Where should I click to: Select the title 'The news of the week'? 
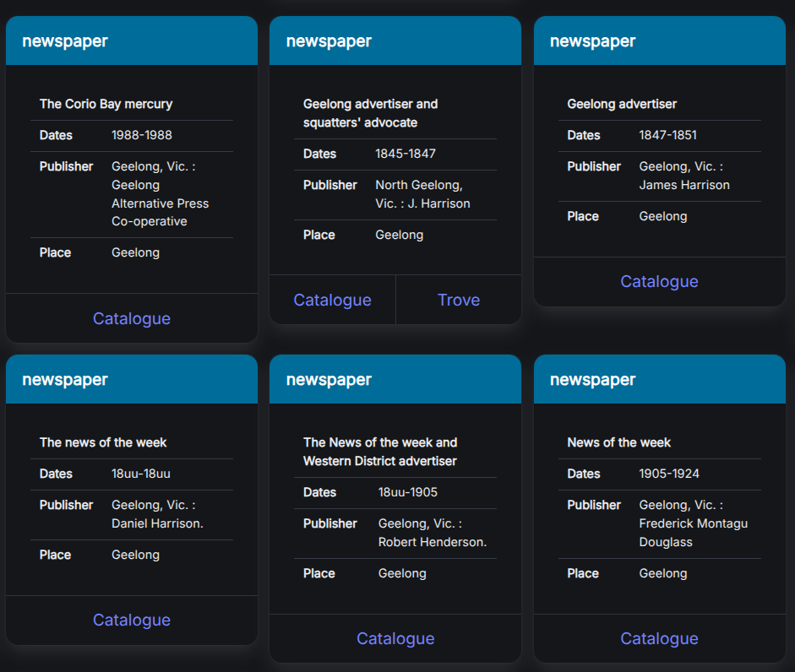(x=103, y=442)
